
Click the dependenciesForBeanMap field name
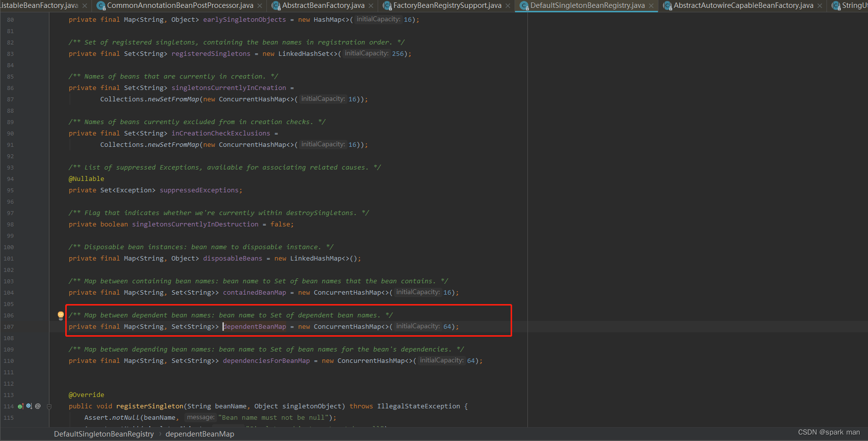pos(266,361)
